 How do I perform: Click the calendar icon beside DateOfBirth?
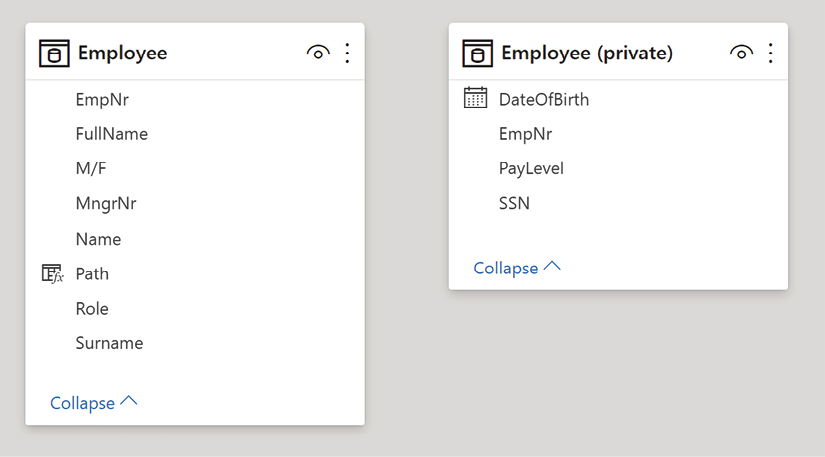point(475,98)
